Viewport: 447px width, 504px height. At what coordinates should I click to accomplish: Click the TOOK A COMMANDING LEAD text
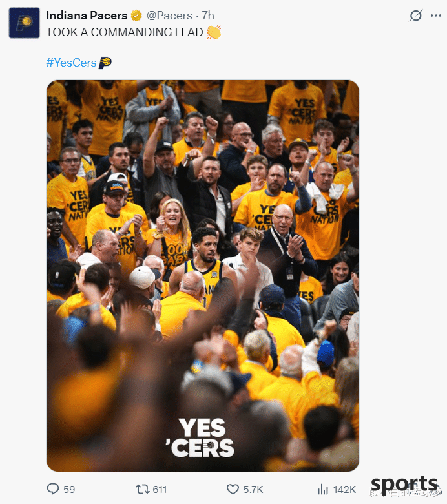click(x=125, y=32)
